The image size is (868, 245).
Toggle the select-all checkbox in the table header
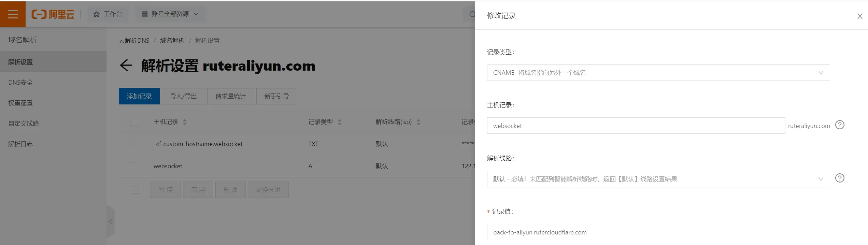point(134,122)
